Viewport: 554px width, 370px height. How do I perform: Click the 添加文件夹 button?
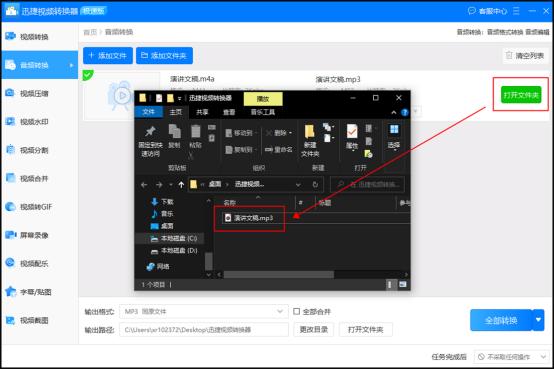pos(164,55)
